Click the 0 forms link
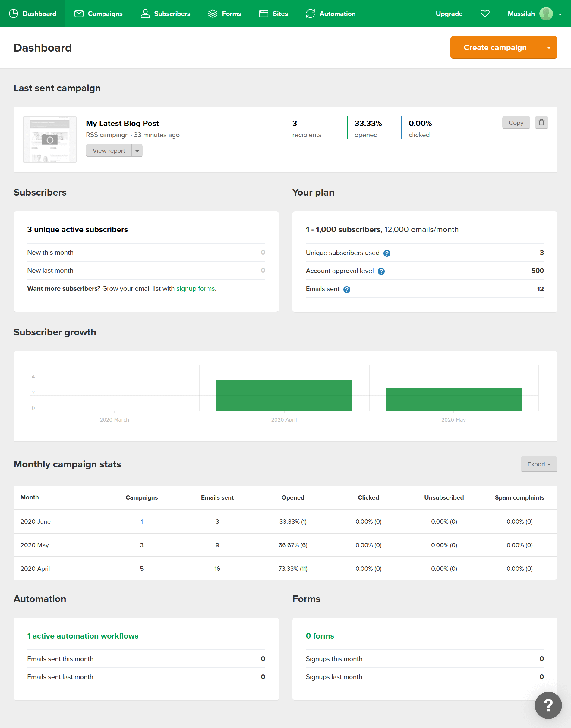Image resolution: width=571 pixels, height=728 pixels. point(320,636)
